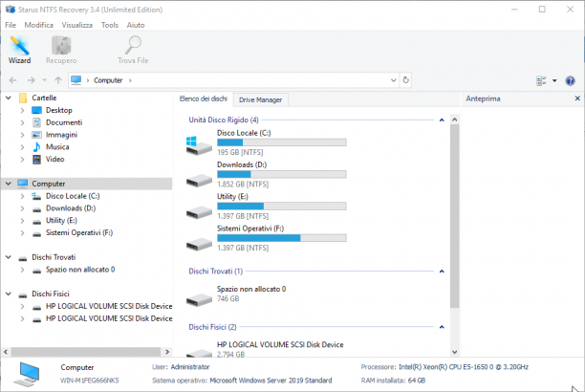
Task: Click disk list scroll up arrow
Action: point(454,120)
